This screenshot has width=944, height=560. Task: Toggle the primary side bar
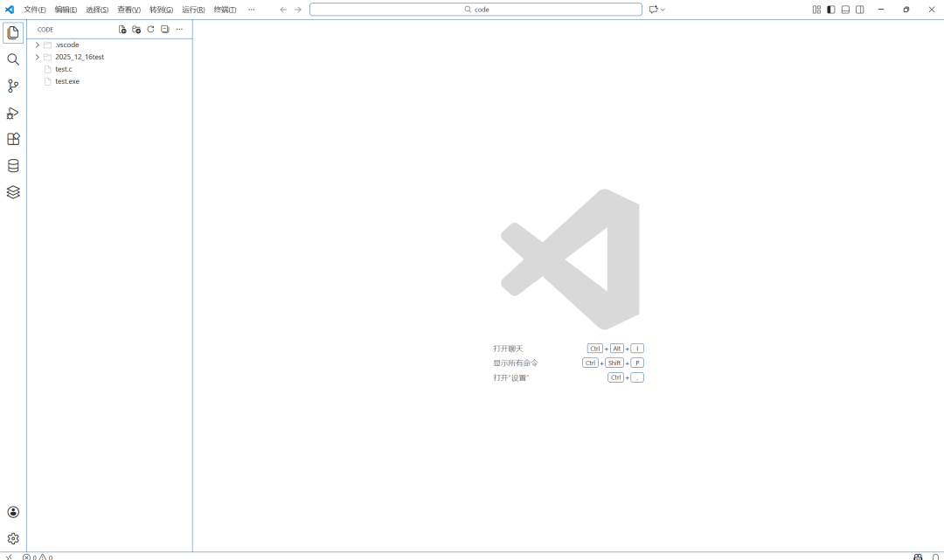[831, 10]
